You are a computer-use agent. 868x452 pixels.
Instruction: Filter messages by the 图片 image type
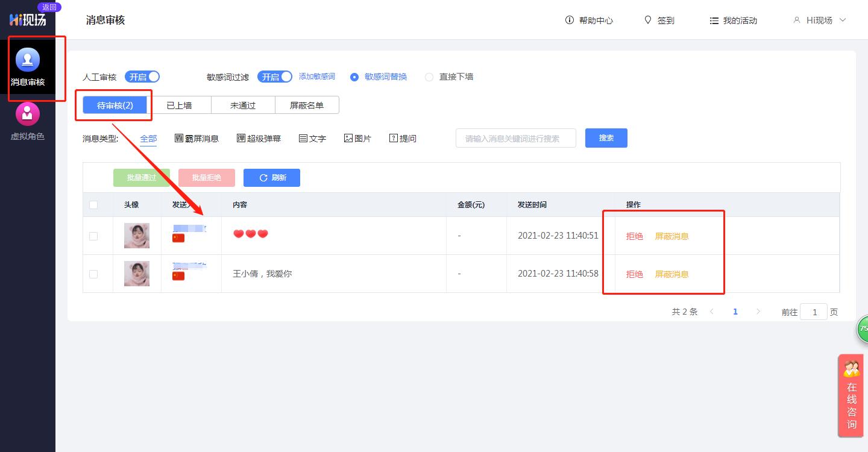[357, 138]
